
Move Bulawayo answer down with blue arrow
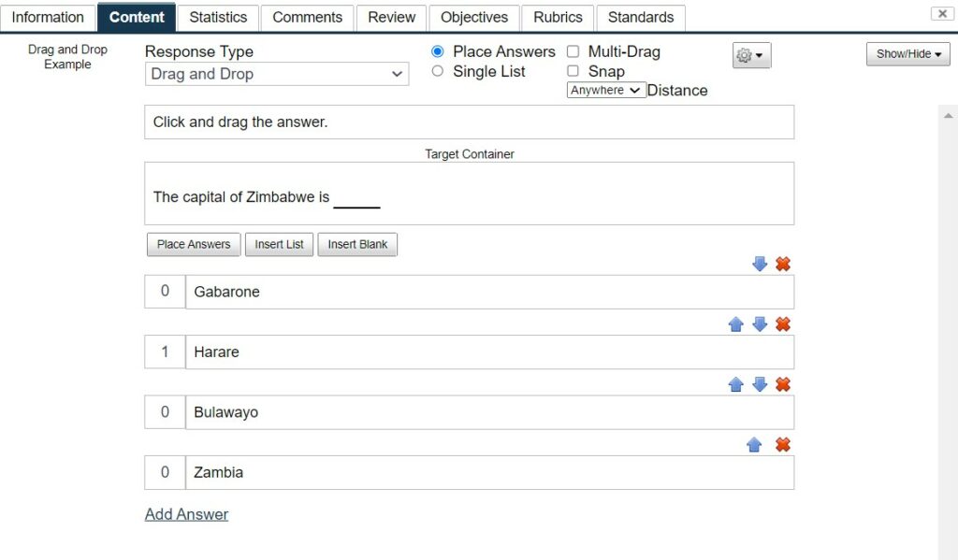760,384
